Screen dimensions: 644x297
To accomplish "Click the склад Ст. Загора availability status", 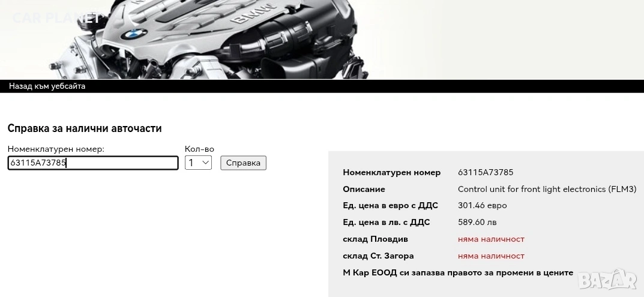I will tap(491, 256).
